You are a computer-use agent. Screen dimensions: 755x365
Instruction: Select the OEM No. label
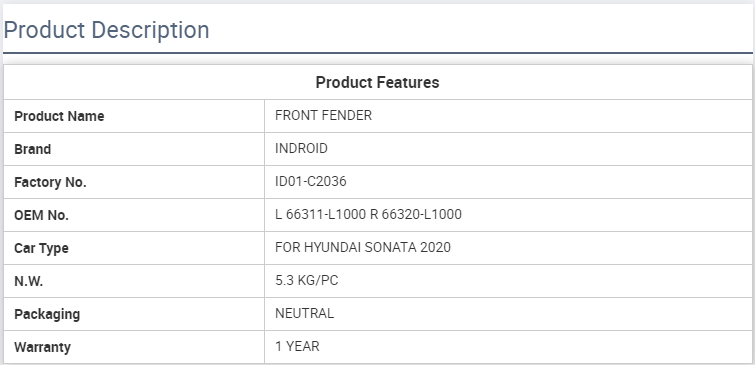(41, 215)
